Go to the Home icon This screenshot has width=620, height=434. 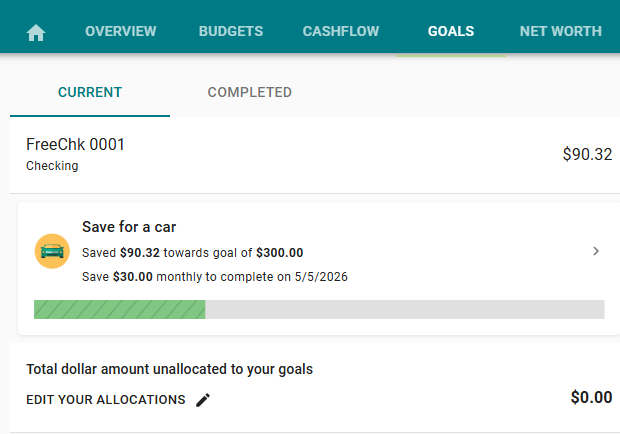pyautogui.click(x=36, y=32)
